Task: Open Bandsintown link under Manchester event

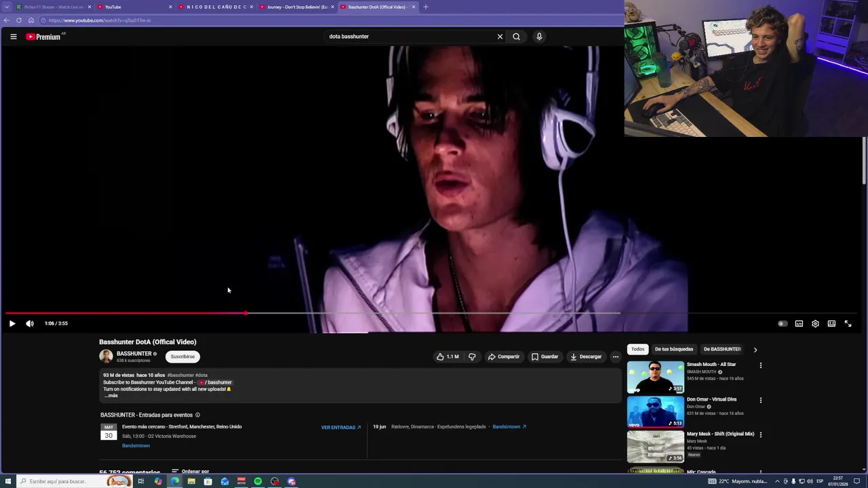Action: (136, 445)
